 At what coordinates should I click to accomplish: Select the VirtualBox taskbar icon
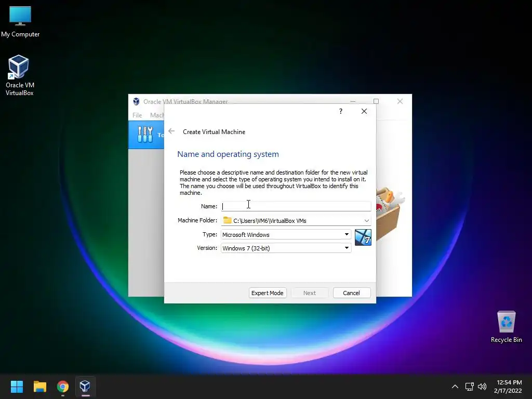[85, 387]
